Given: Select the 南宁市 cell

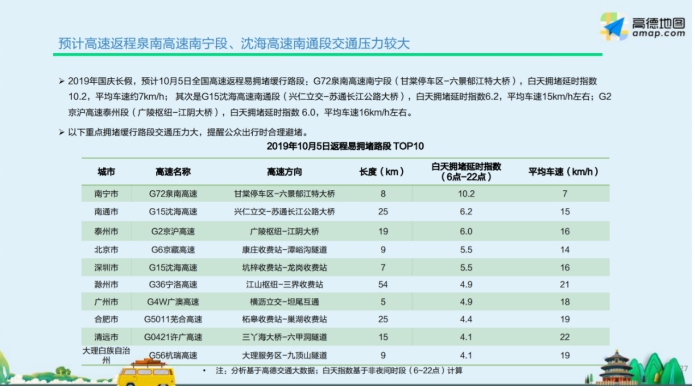Looking at the screenshot, I should (x=106, y=194).
